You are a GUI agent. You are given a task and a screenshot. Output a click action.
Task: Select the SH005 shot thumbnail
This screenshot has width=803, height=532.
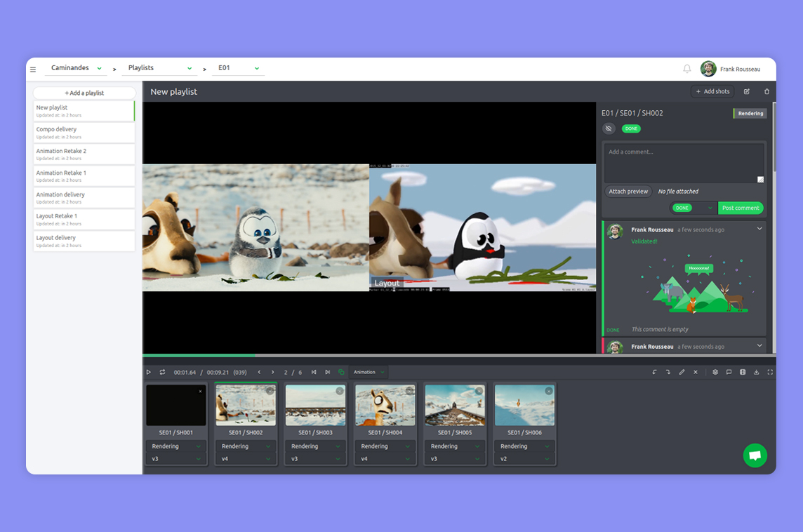click(x=455, y=406)
